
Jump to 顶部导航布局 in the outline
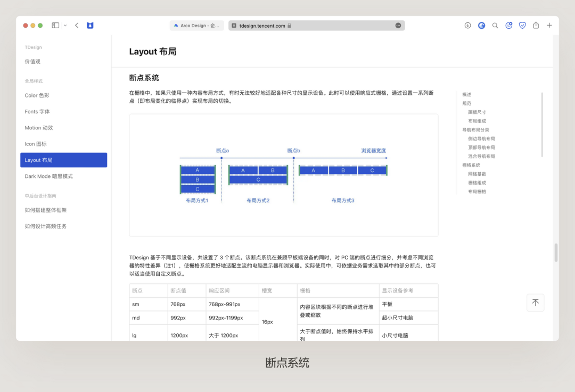(481, 147)
